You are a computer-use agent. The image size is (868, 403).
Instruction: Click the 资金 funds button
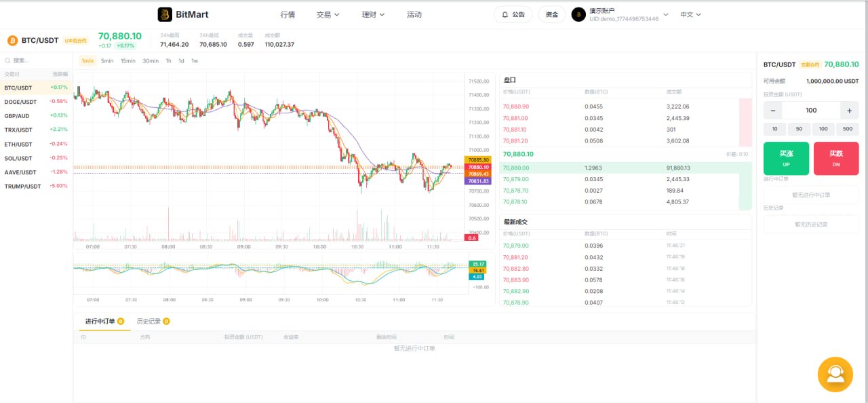pyautogui.click(x=551, y=14)
